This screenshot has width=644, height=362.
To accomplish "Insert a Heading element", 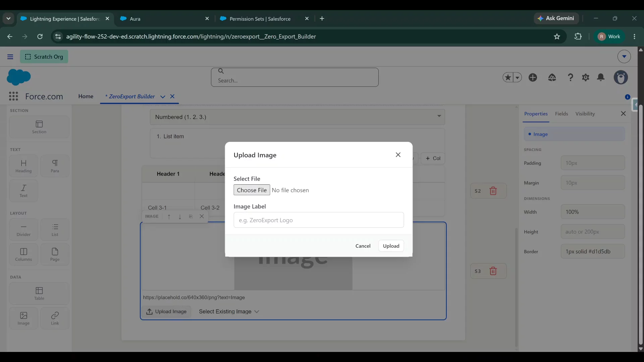I will coord(23,166).
